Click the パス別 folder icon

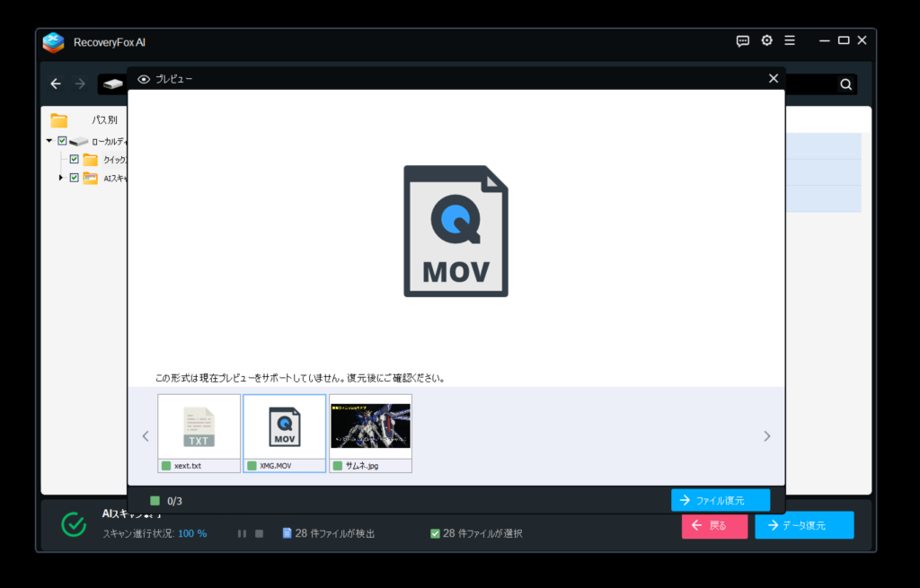(x=58, y=120)
